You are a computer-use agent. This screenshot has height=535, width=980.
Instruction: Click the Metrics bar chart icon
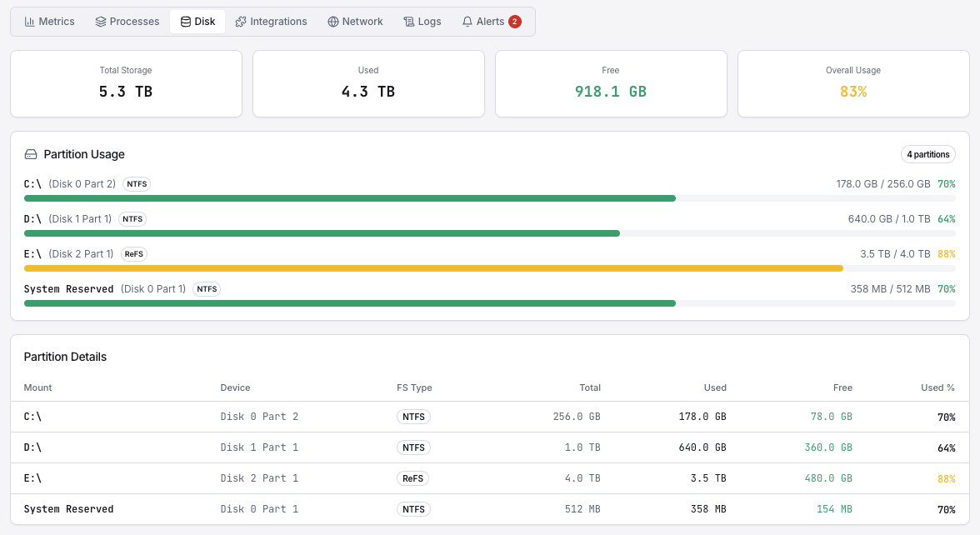point(32,21)
